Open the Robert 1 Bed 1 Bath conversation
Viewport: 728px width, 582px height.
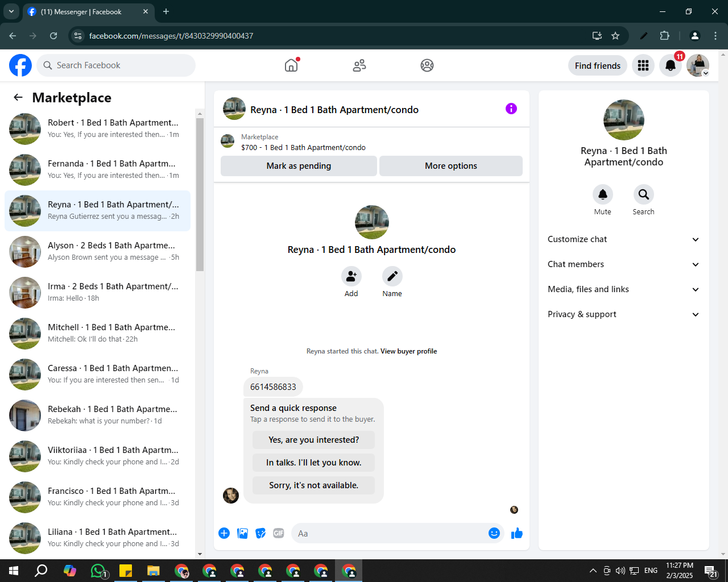coord(98,129)
